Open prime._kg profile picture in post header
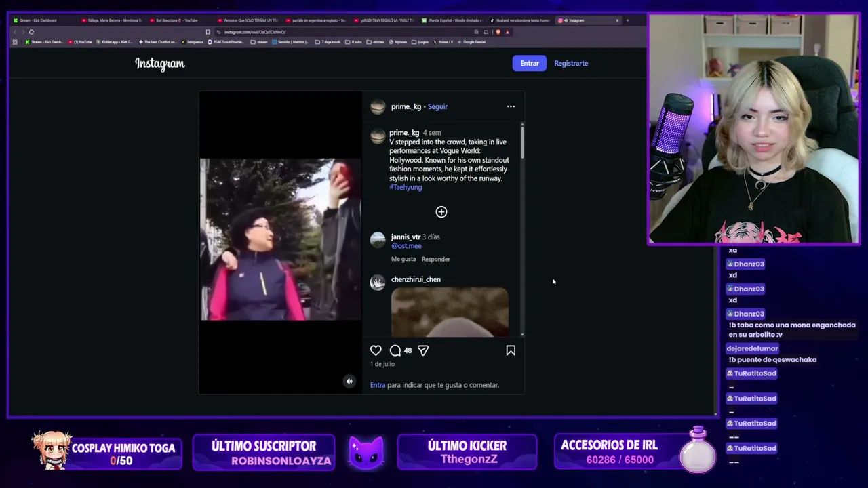The height and width of the screenshot is (488, 868). click(378, 106)
